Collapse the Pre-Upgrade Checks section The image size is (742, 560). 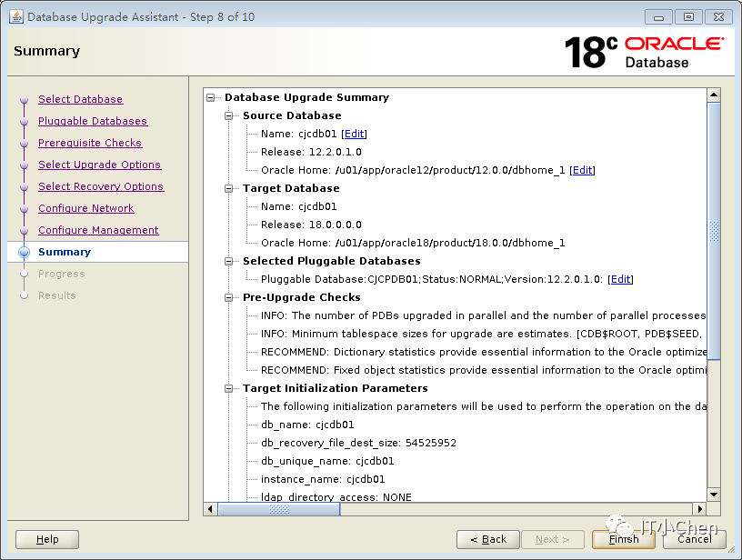click(x=229, y=297)
